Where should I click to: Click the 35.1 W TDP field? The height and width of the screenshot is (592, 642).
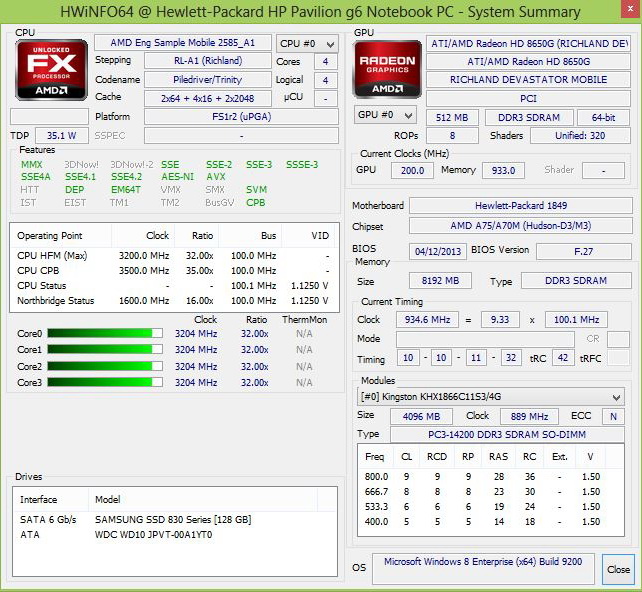point(62,136)
